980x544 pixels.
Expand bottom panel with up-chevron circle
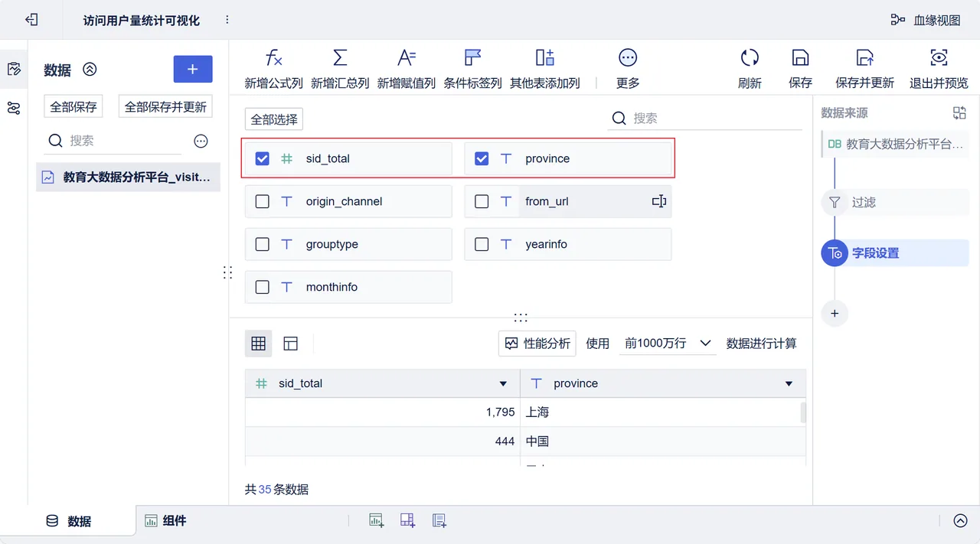tap(960, 521)
